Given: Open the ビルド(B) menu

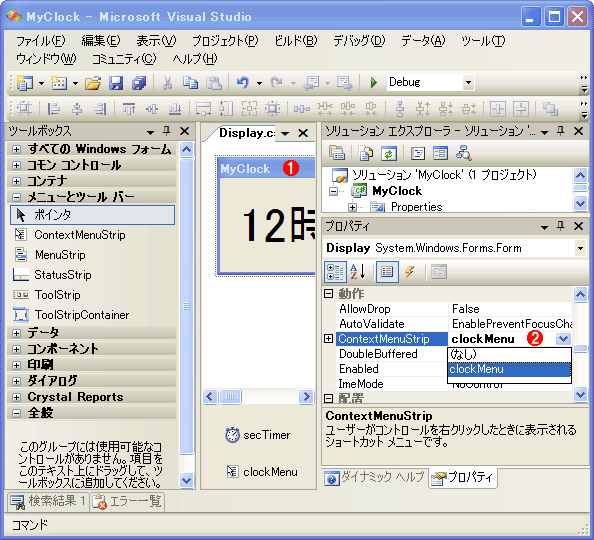Looking at the screenshot, I should click(295, 41).
